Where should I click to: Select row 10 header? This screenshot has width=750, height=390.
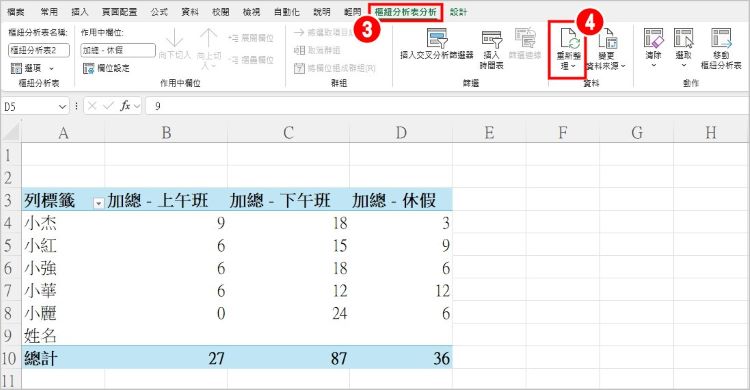click(x=10, y=358)
